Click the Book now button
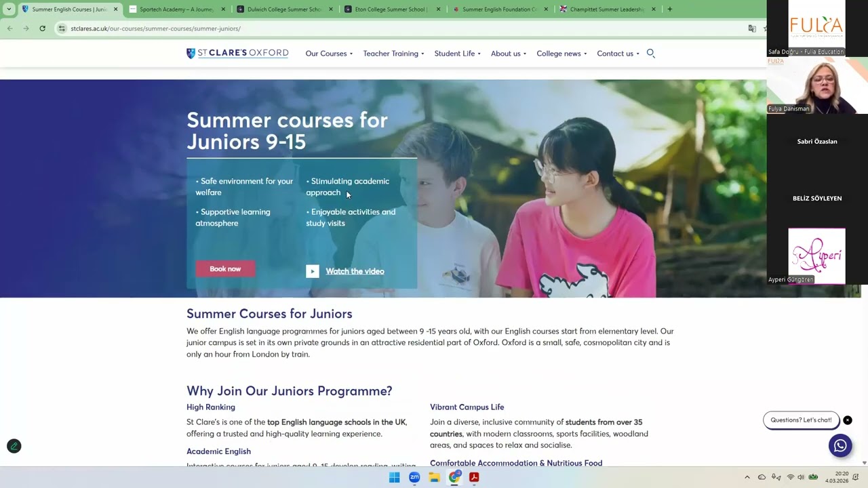Screen dimensions: 868x488 (225, 269)
